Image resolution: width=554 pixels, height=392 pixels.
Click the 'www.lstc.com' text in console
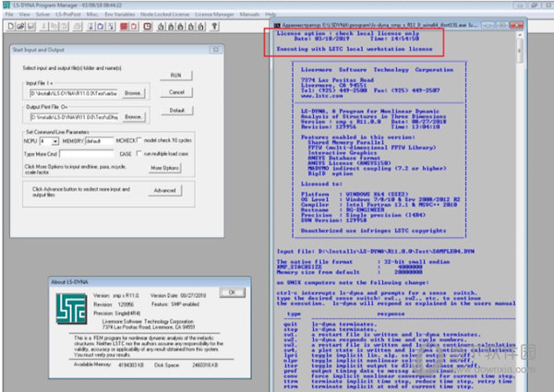tap(321, 96)
